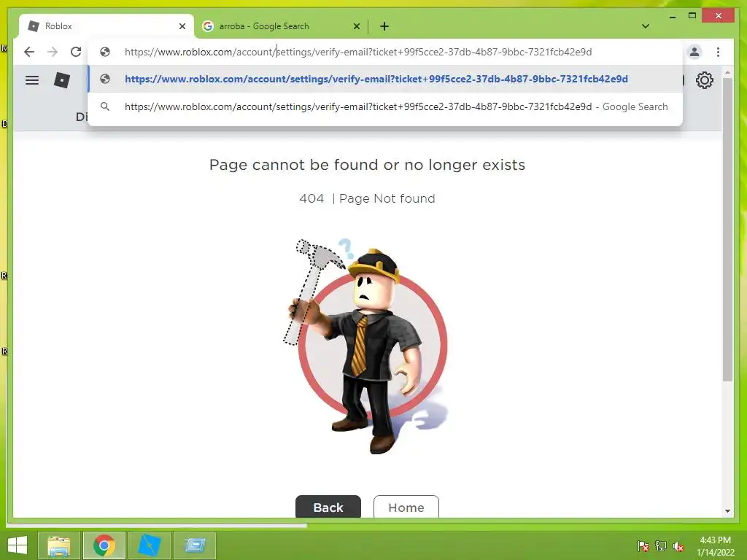Click the "404 | Page Not found" text
Viewport: 747px width, 560px height.
coord(367,198)
